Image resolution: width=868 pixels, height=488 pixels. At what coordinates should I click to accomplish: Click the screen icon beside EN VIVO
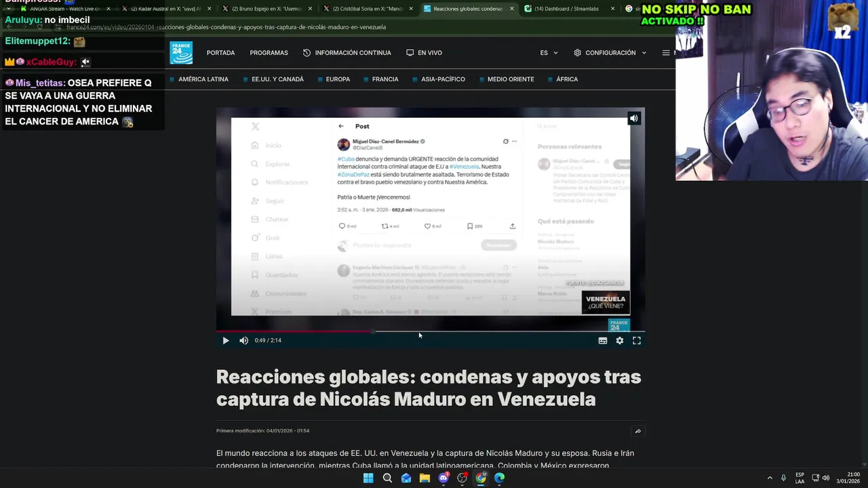pyautogui.click(x=410, y=53)
